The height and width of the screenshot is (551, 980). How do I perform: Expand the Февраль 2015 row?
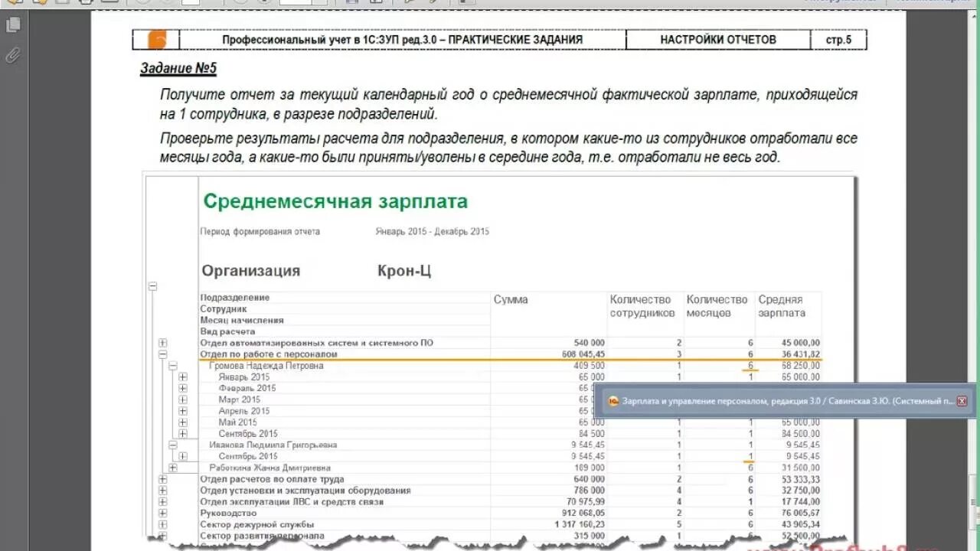[x=182, y=388]
